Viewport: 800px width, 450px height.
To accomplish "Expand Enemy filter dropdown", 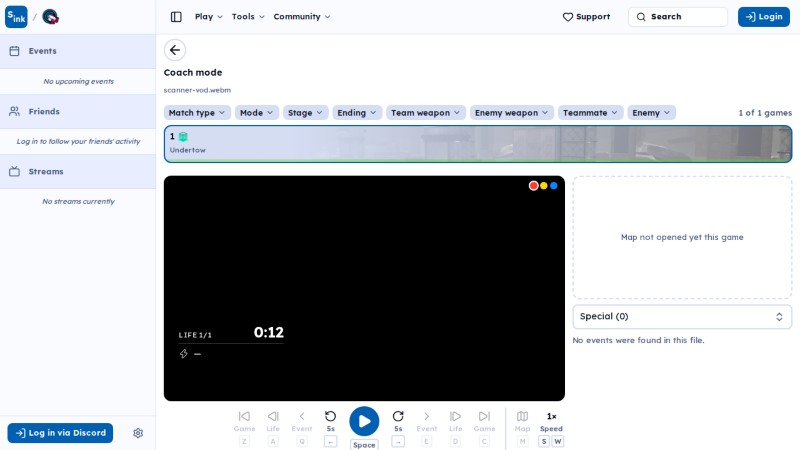I will [x=652, y=113].
